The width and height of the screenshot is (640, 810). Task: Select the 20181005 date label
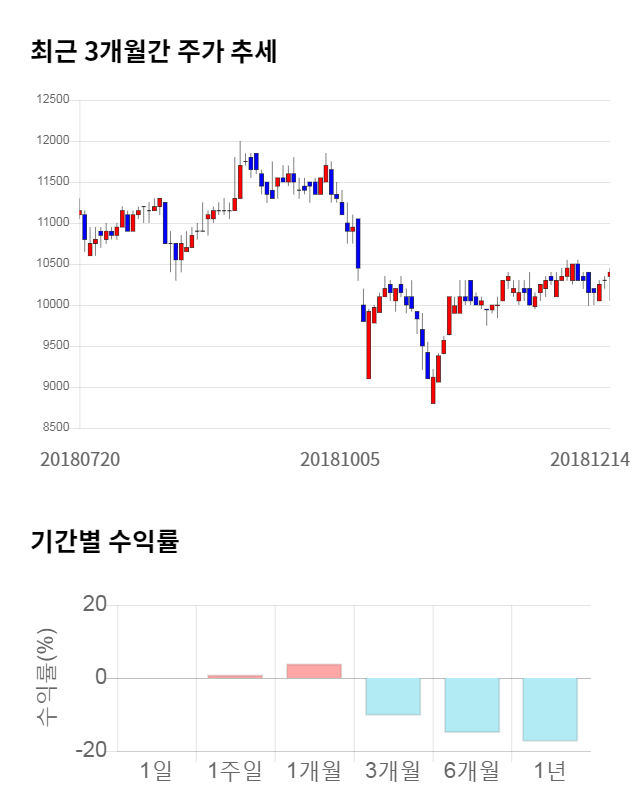coord(341,460)
